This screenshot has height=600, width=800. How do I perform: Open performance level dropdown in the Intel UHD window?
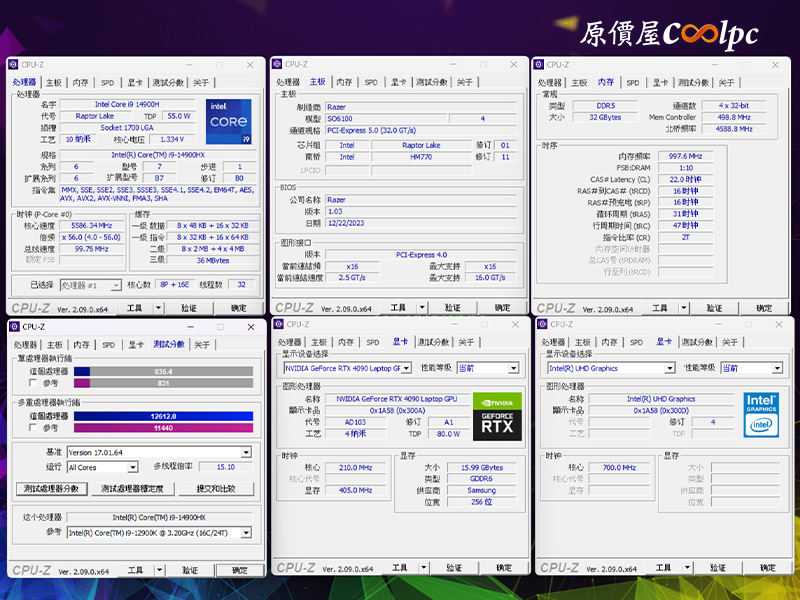[752, 368]
